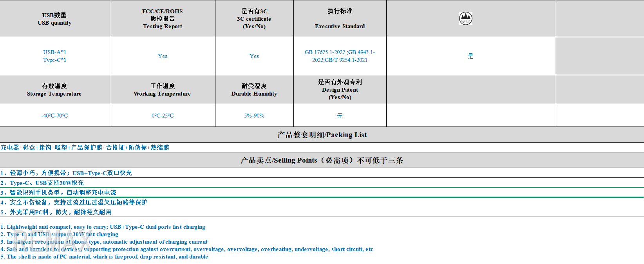This screenshot has height=264, width=644.
Task: Select the Selling Points section header
Action: pos(322,160)
